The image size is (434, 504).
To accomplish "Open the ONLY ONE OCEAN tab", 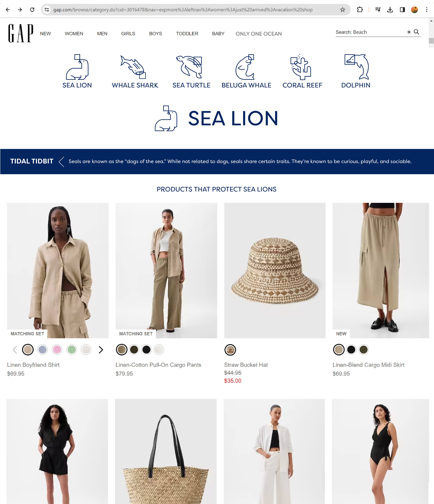I will (x=259, y=34).
